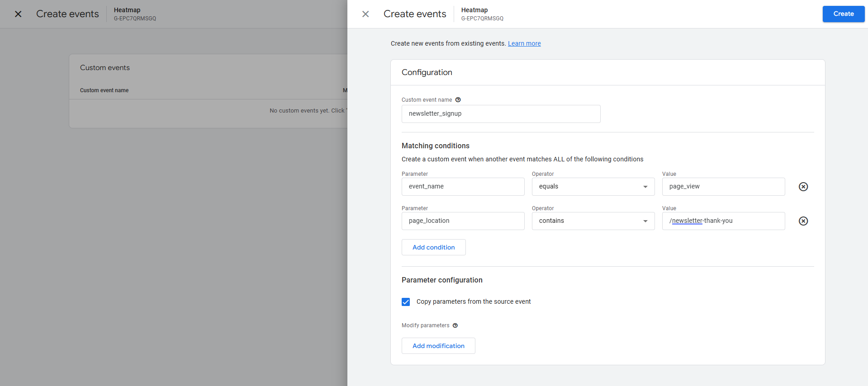
Task: Edit the newsletter_signup custom event name field
Action: (501, 114)
